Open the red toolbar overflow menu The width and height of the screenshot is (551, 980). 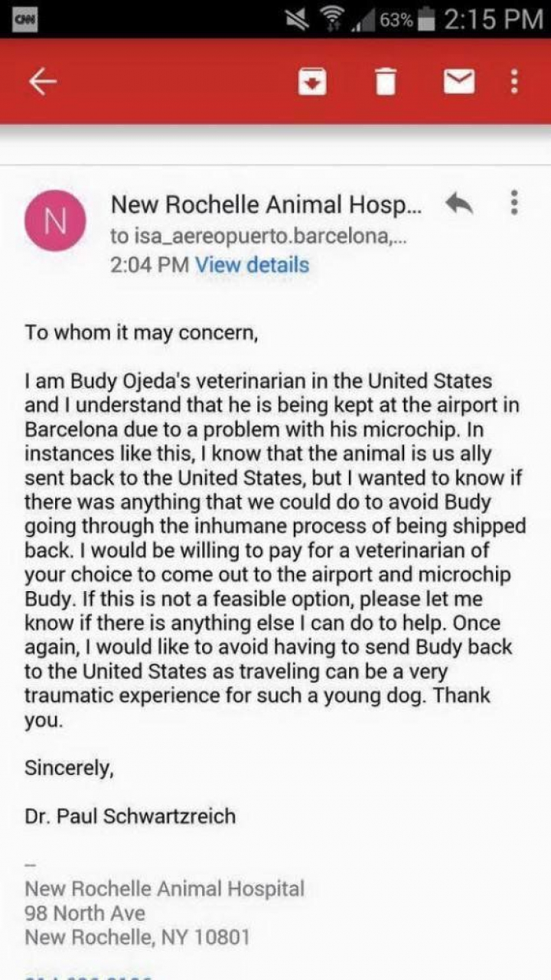[515, 81]
